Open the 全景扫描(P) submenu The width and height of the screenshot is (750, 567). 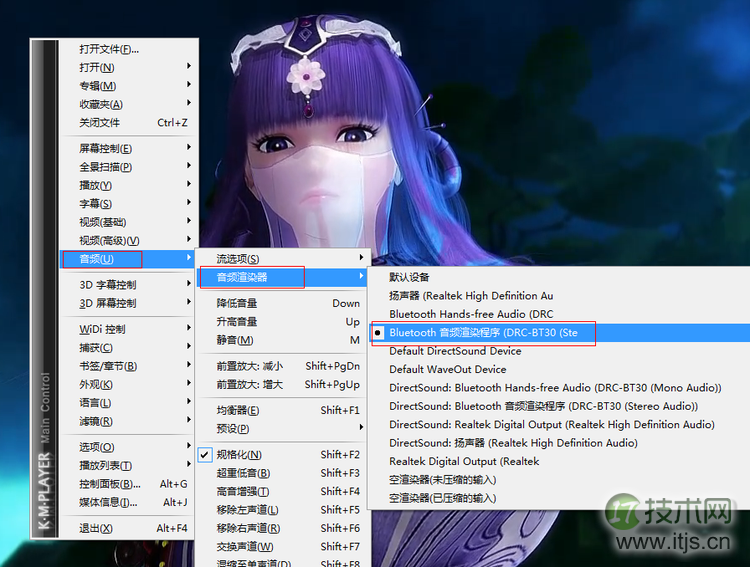click(128, 167)
